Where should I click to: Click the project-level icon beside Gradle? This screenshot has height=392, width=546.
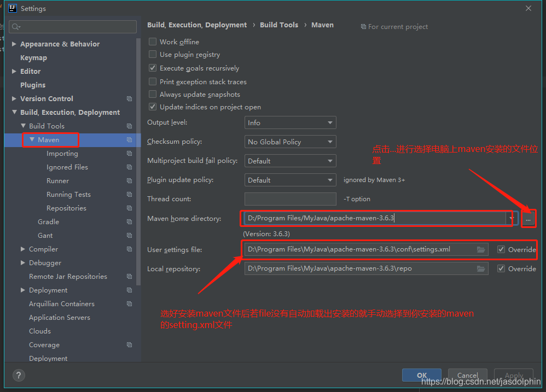click(129, 222)
